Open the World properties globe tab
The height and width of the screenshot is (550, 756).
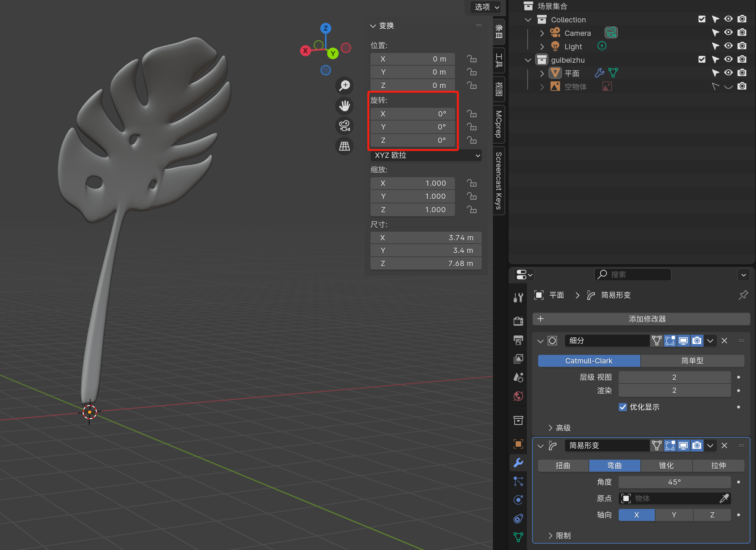pyautogui.click(x=518, y=396)
